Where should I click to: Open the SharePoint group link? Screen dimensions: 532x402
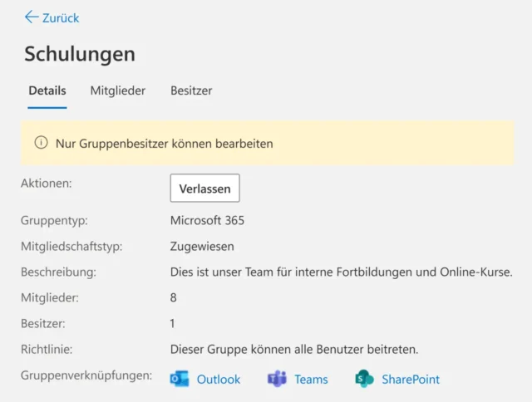pyautogui.click(x=411, y=380)
